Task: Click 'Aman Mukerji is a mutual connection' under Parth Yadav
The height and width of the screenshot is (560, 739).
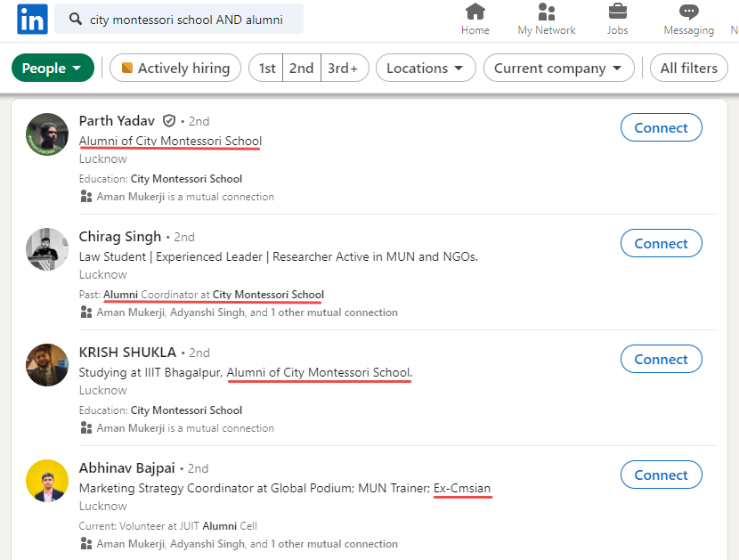Action: point(185,197)
